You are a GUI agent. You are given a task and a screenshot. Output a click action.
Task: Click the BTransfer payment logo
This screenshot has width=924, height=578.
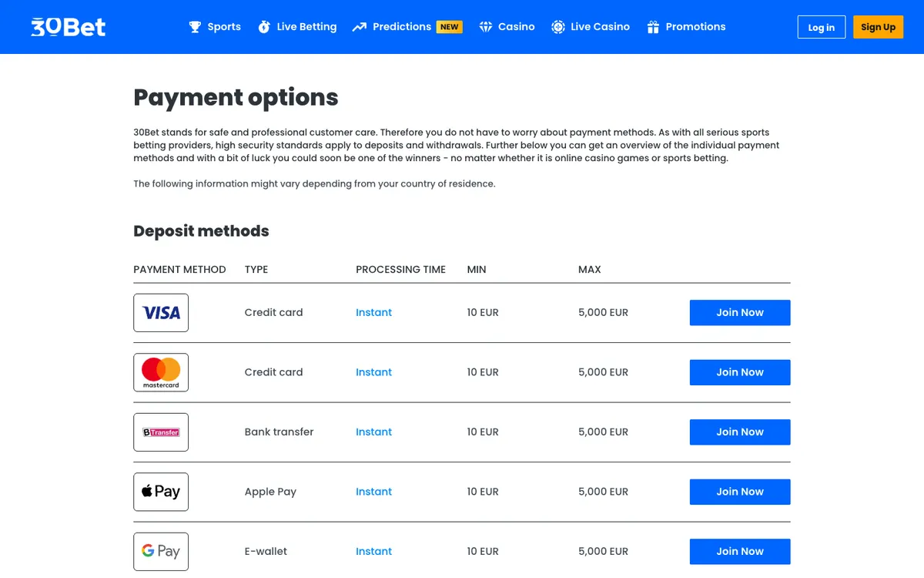click(161, 432)
